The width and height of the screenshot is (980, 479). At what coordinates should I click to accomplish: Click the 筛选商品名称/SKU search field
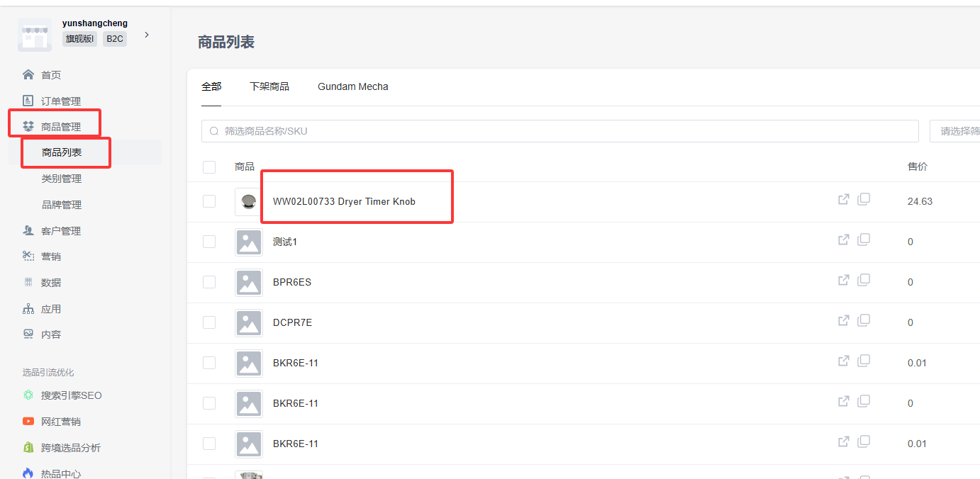point(560,131)
